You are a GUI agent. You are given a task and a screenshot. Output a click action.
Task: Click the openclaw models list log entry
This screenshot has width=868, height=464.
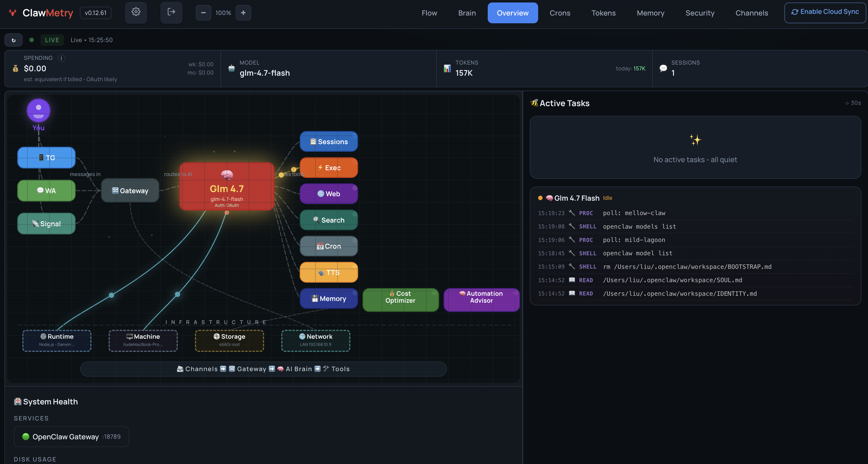click(x=639, y=227)
